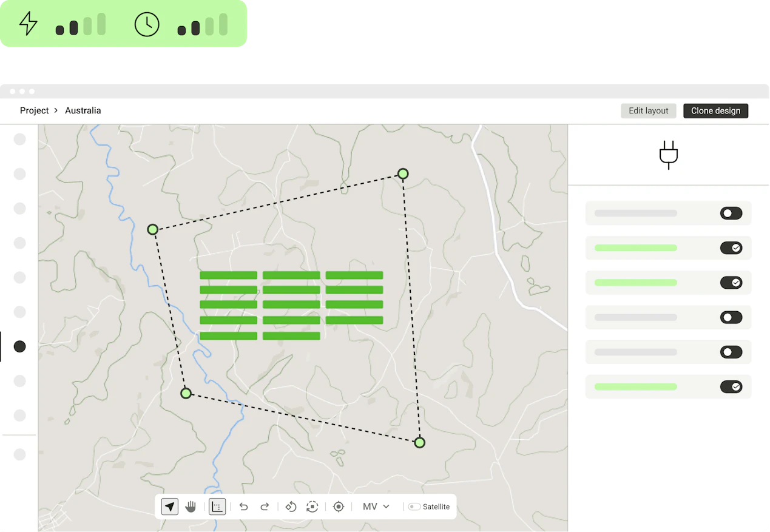Click the dashed circular rotate icon
Image resolution: width=770 pixels, height=532 pixels.
[312, 507]
